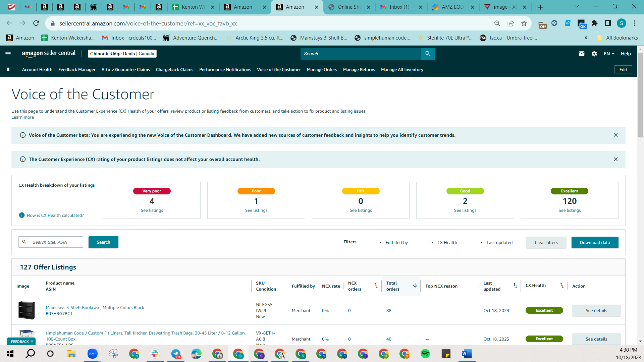644x362 pixels.
Task: Open Performance Notifications menu item
Action: [x=225, y=69]
